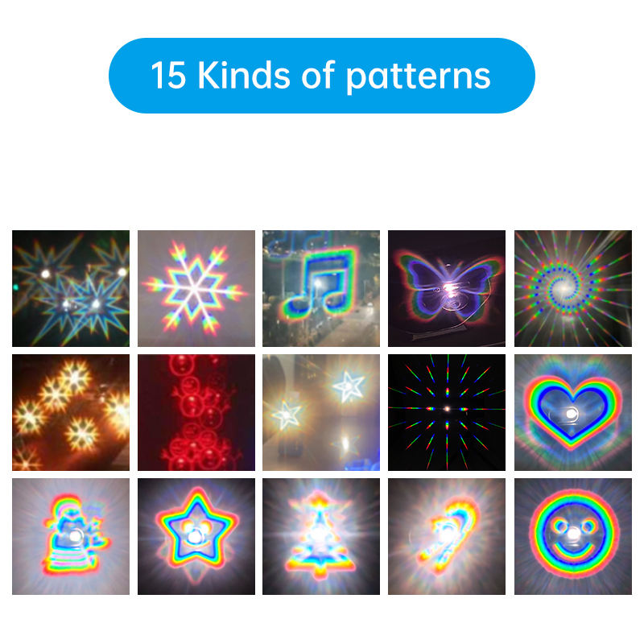644x644 pixels.
Task: Select the rainbow heart pattern image
Action: pyautogui.click(x=573, y=412)
